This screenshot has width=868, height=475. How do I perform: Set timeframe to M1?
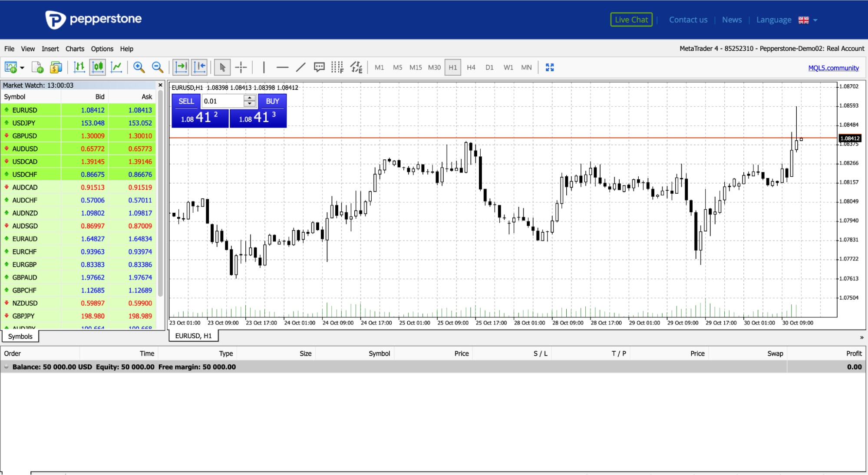[x=380, y=67]
